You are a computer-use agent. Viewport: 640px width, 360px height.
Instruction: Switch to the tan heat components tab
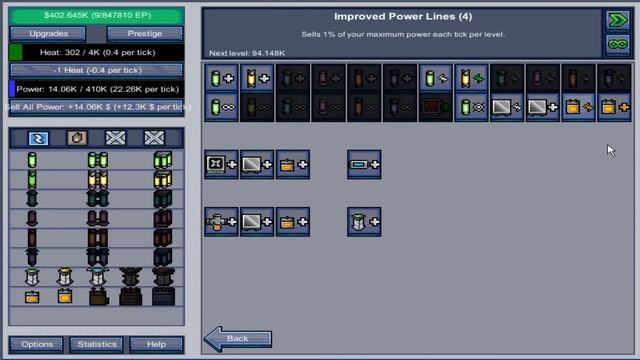pos(77,138)
